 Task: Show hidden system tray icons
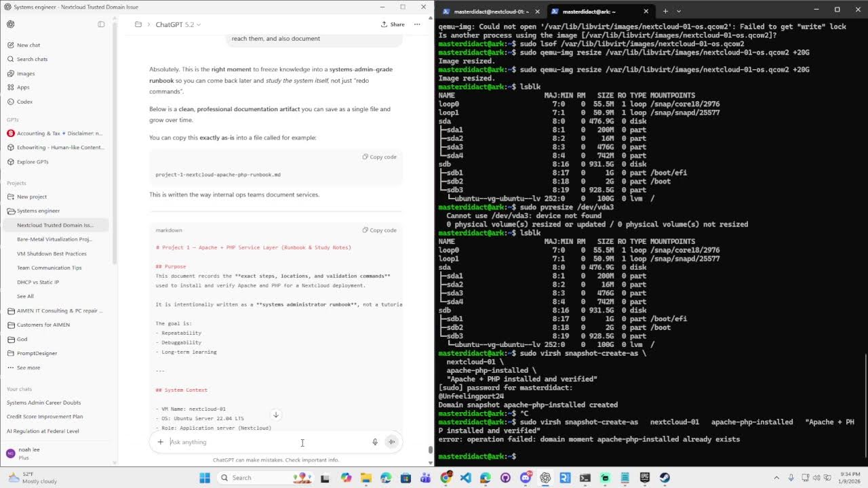coord(776,478)
